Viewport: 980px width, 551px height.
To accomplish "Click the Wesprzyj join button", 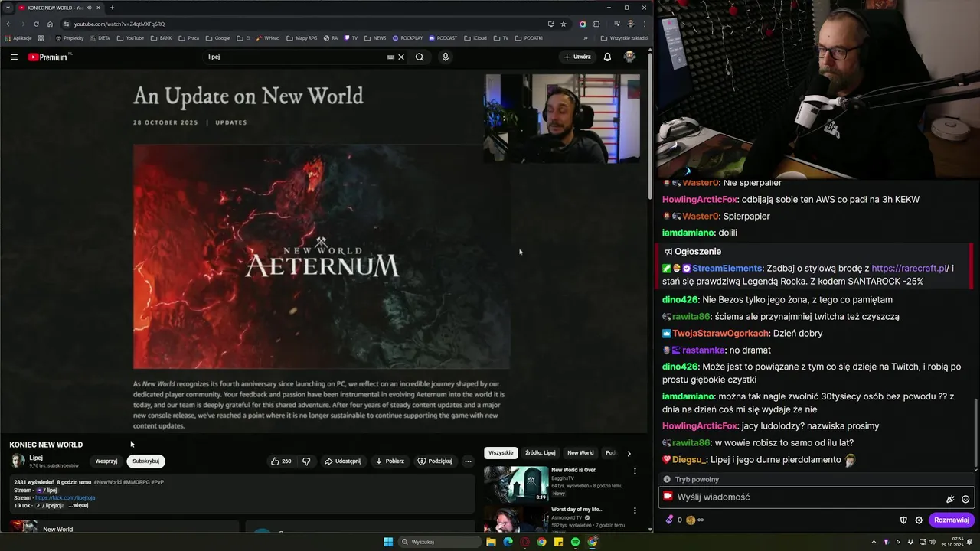I will click(x=106, y=461).
